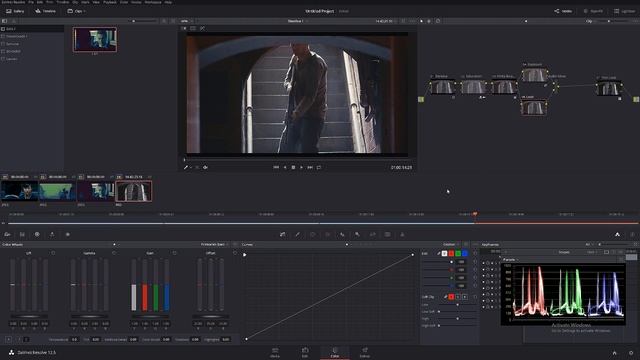Open the Workspace menu
640x360 pixels.
point(153,2)
